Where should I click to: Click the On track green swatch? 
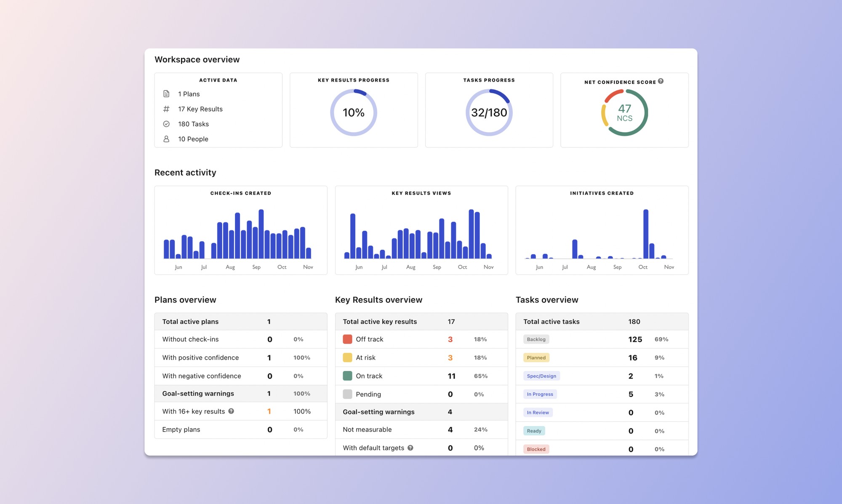[x=347, y=376]
